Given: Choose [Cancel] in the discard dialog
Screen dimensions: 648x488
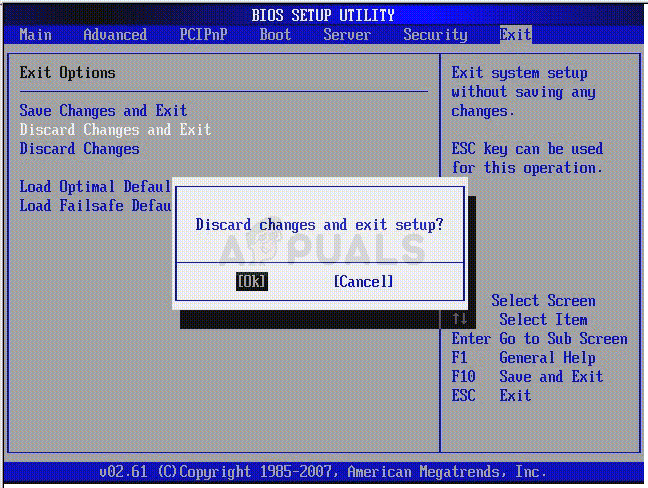Looking at the screenshot, I should click(363, 282).
